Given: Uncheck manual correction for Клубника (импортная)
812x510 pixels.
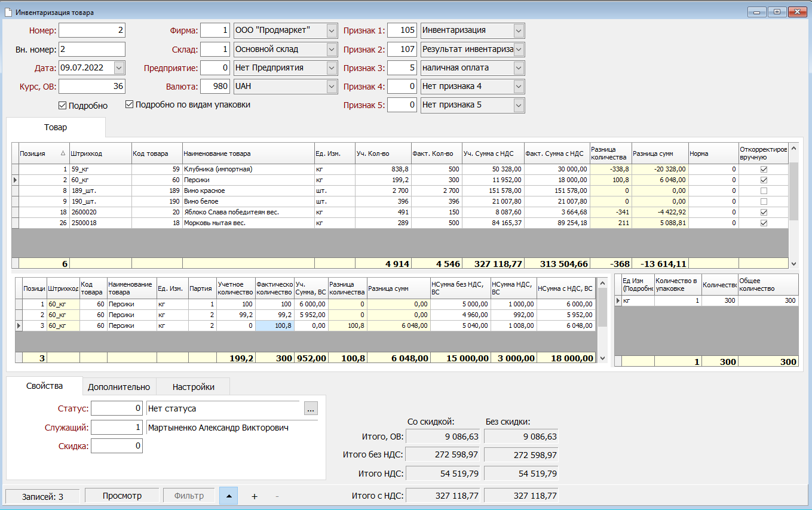Looking at the screenshot, I should pyautogui.click(x=764, y=169).
